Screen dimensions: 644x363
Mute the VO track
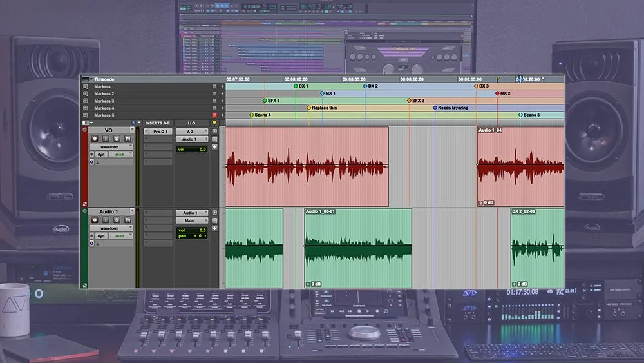(128, 139)
